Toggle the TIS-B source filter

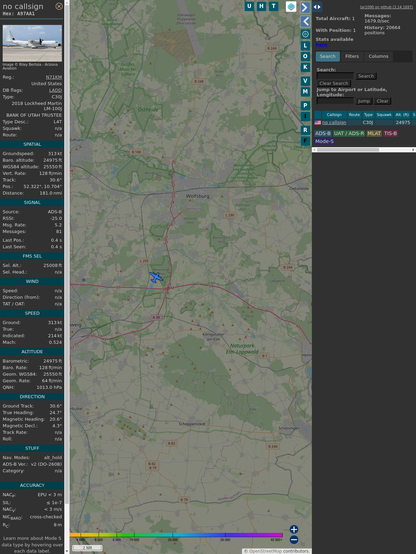point(390,133)
